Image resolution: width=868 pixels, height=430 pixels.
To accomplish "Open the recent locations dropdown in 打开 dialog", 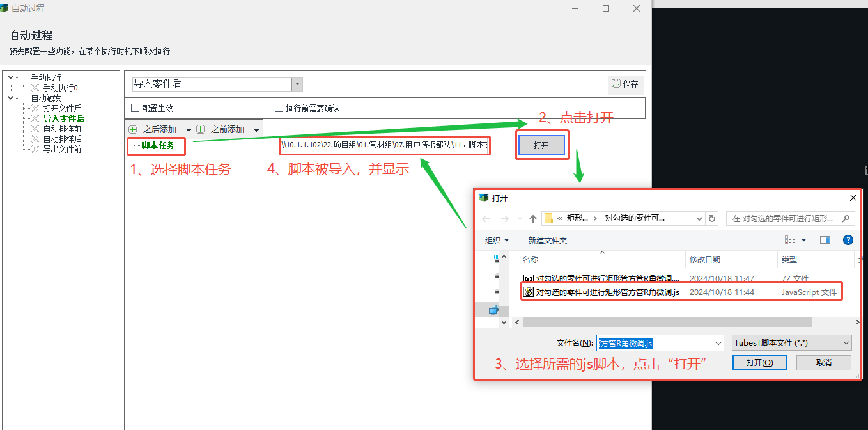I will click(519, 219).
